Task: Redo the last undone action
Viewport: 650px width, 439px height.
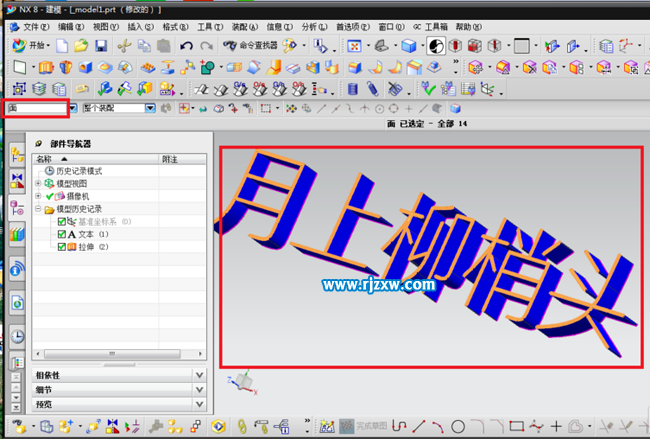Action: pos(206,46)
